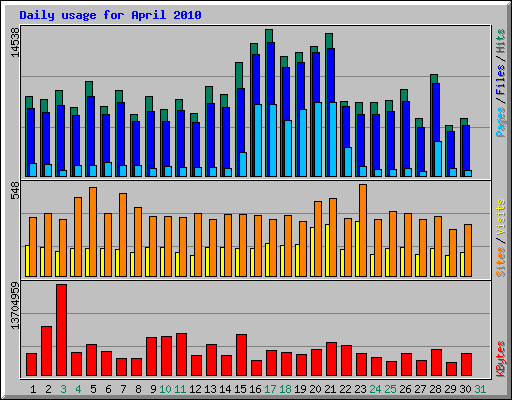
Task: Click the Sites legend label
Action: (x=501, y=262)
